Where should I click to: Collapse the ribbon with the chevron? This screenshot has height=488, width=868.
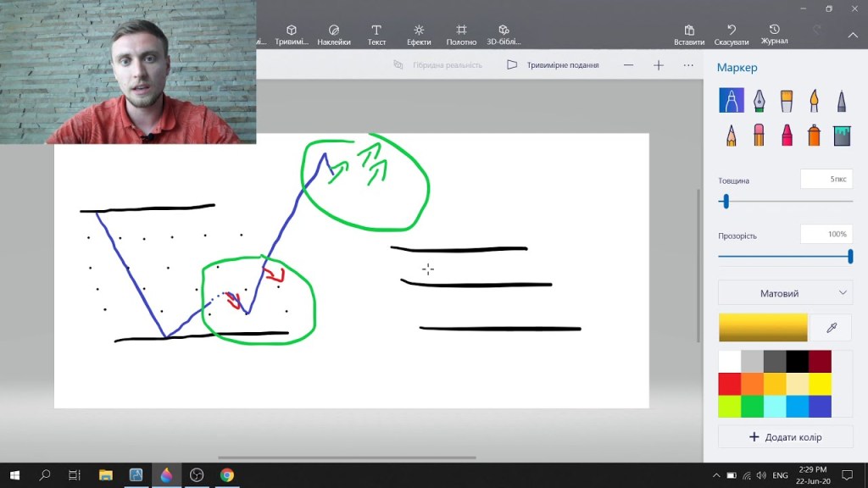853,35
